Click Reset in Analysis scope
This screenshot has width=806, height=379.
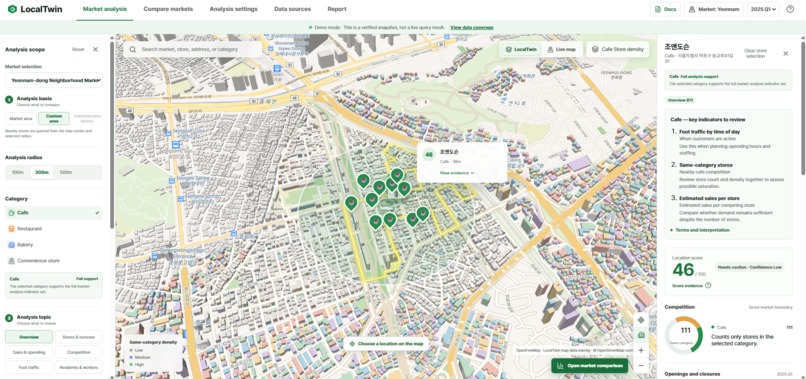pos(78,49)
